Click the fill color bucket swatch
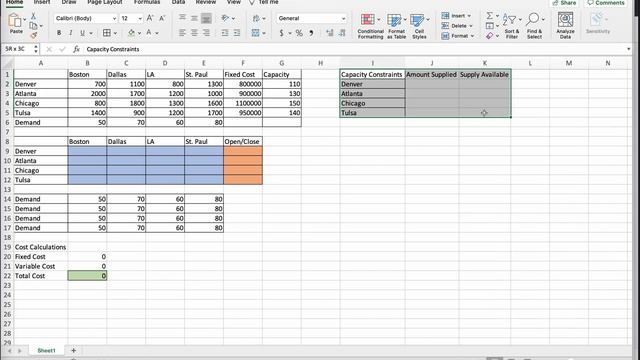 131,33
